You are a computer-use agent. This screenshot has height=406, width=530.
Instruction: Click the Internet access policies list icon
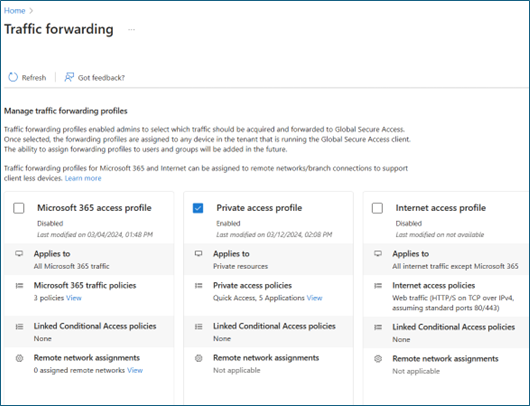[378, 286]
